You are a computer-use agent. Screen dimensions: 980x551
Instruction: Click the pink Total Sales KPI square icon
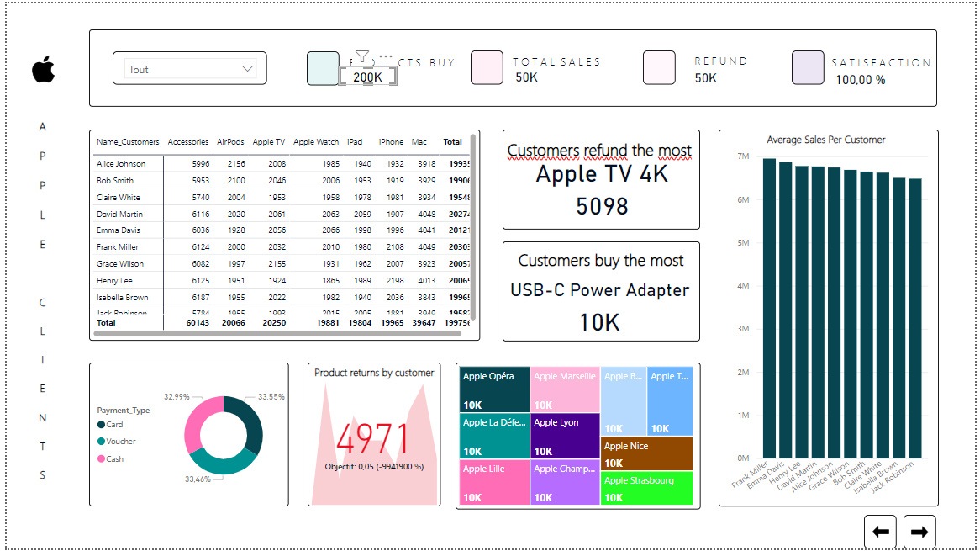coord(487,67)
